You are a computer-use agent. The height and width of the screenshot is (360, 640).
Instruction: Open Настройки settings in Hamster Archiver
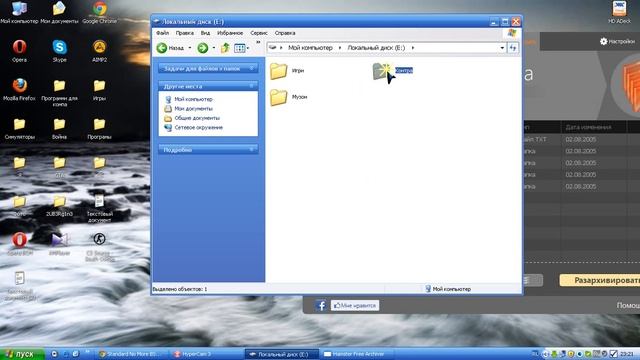[x=617, y=41]
